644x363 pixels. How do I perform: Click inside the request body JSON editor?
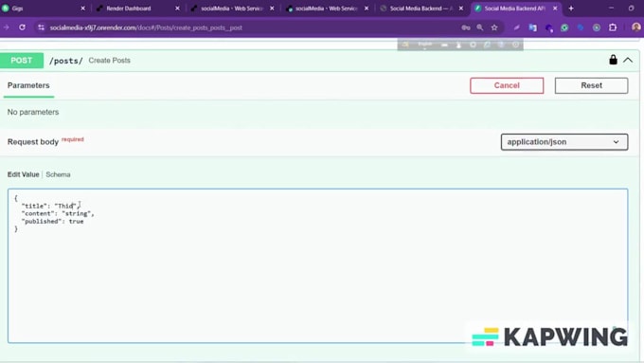[x=317, y=265]
